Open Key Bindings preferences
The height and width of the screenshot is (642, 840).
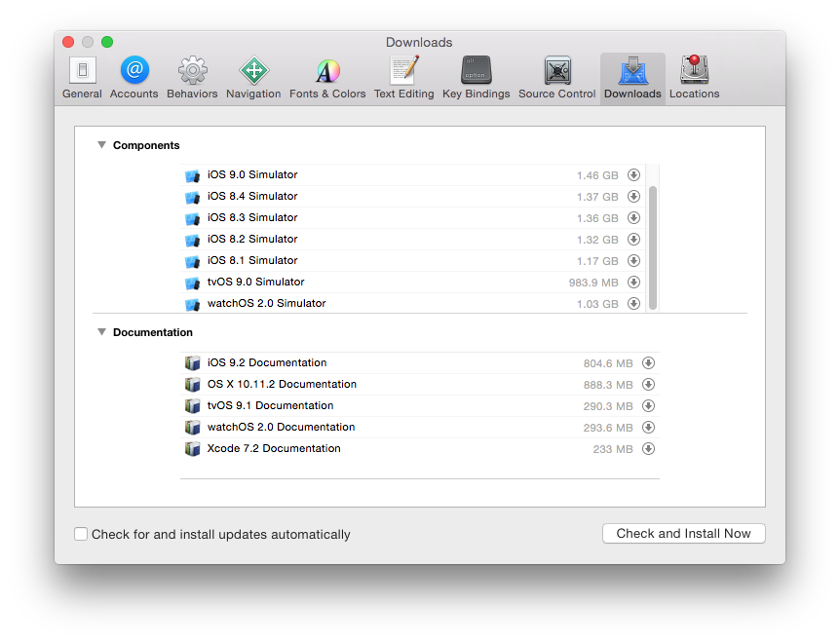[476, 78]
